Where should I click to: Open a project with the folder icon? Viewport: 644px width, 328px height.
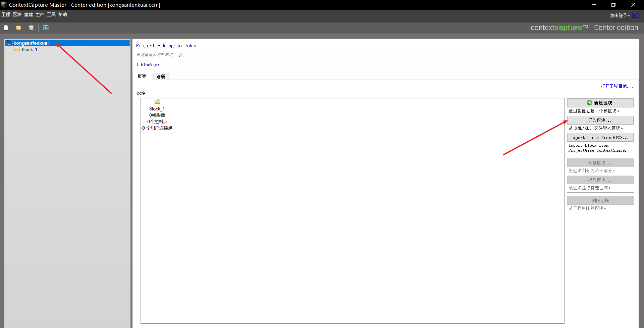click(19, 28)
